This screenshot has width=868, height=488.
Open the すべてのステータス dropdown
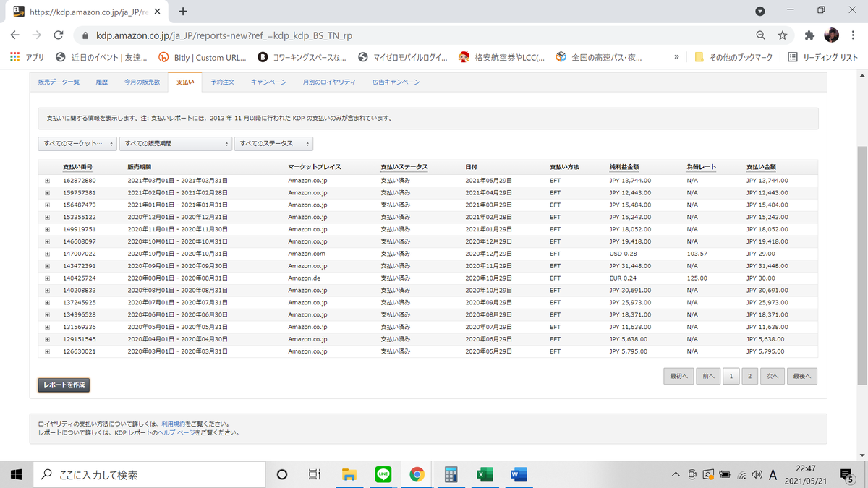click(x=273, y=144)
